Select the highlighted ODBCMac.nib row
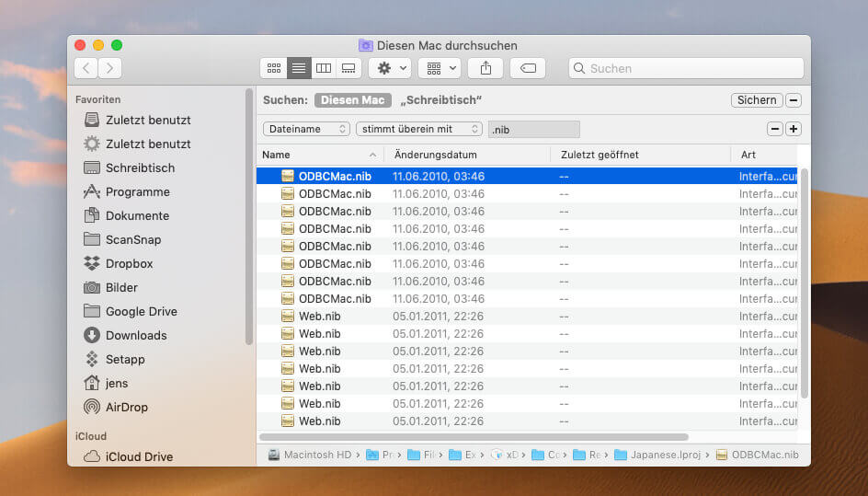Screen dimensions: 868x496 [527, 177]
